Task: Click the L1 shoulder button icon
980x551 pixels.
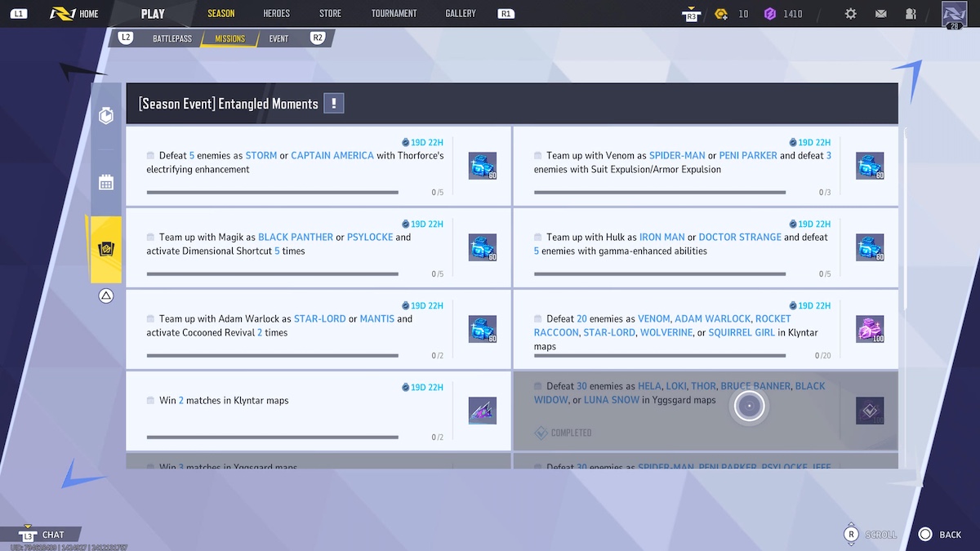Action: tap(20, 14)
